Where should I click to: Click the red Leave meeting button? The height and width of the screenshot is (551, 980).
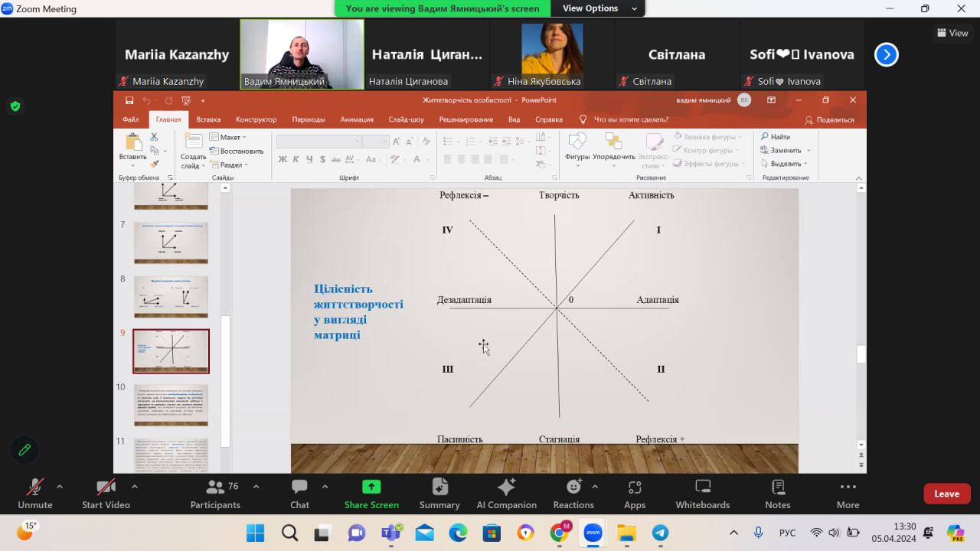pos(947,494)
